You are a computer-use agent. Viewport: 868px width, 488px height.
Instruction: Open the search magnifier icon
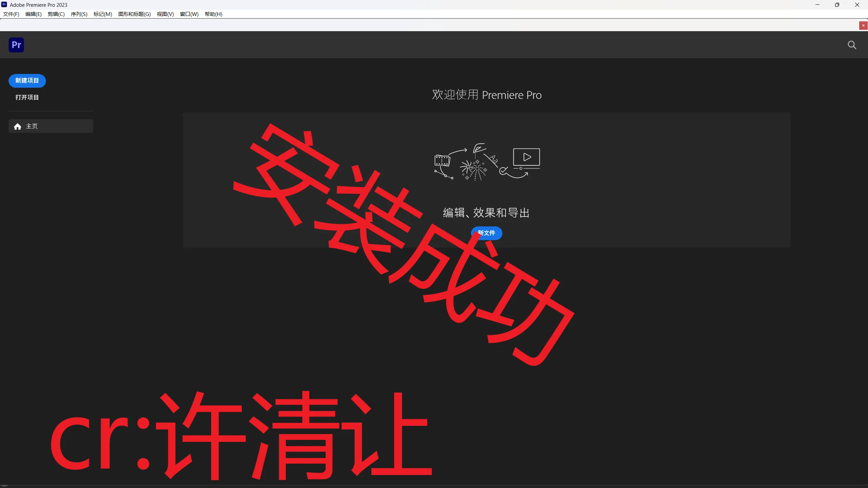click(x=852, y=45)
